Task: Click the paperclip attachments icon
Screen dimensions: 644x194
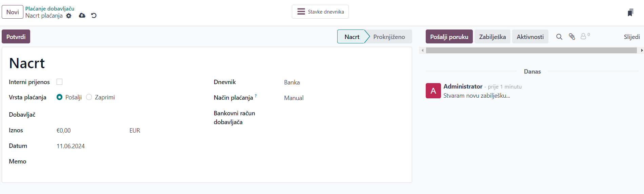Action: [x=572, y=37]
